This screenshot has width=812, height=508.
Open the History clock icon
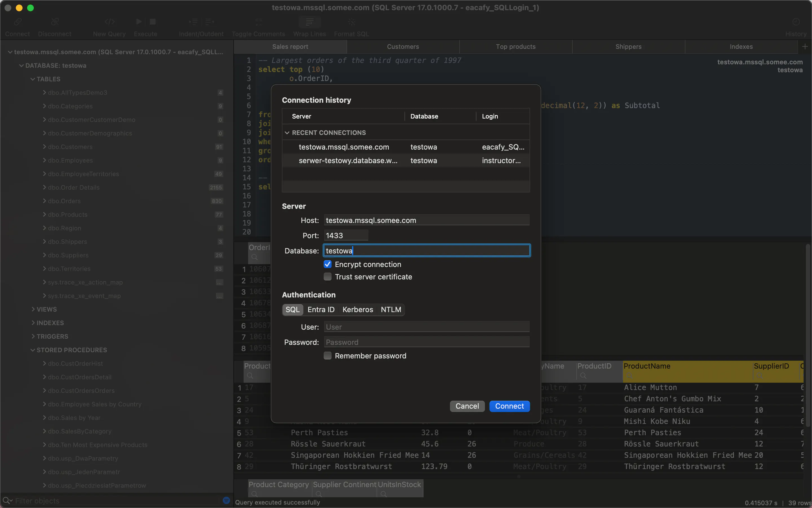[796, 22]
